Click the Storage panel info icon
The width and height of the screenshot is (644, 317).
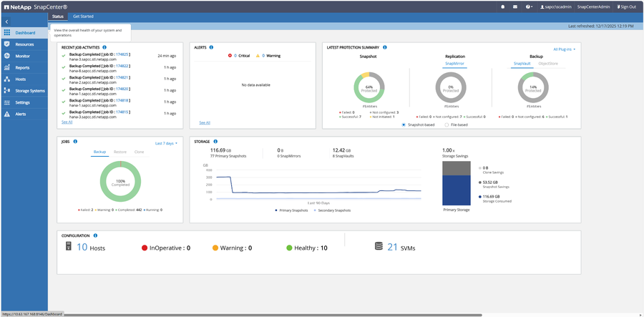pos(215,141)
